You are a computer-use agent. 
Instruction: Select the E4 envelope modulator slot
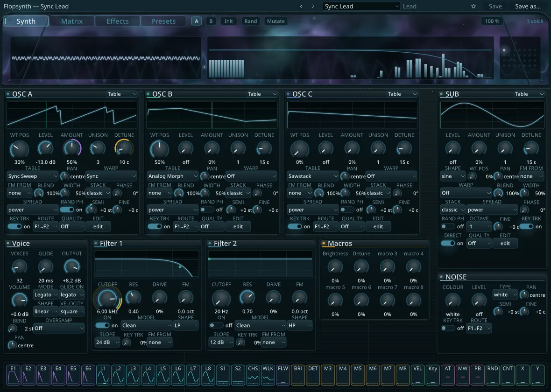pyautogui.click(x=58, y=374)
